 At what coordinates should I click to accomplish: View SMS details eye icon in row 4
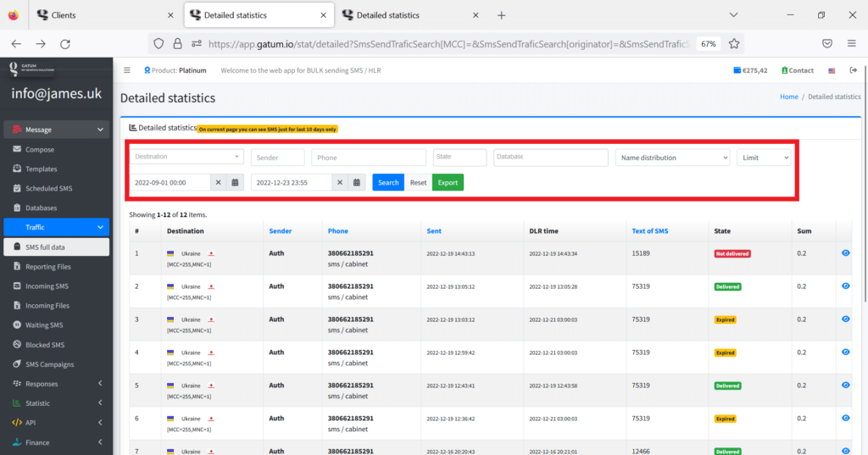point(845,352)
